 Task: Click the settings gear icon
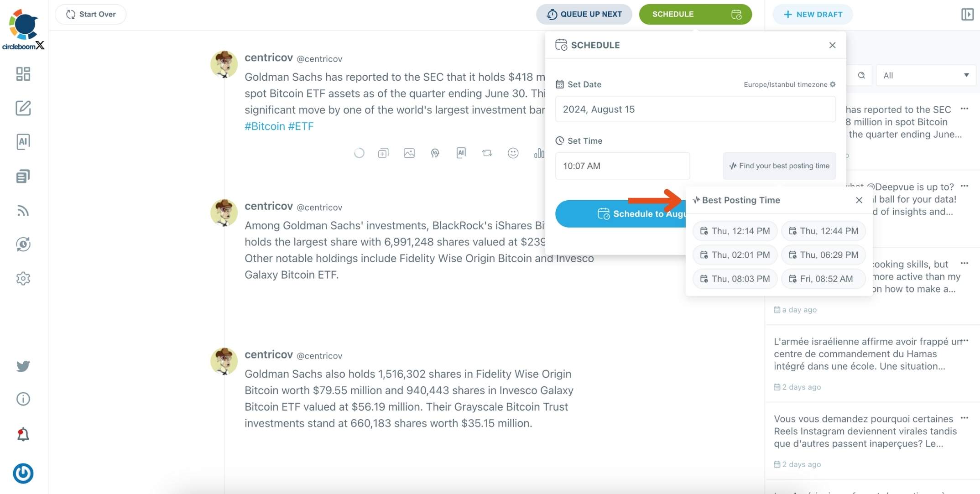click(x=23, y=278)
